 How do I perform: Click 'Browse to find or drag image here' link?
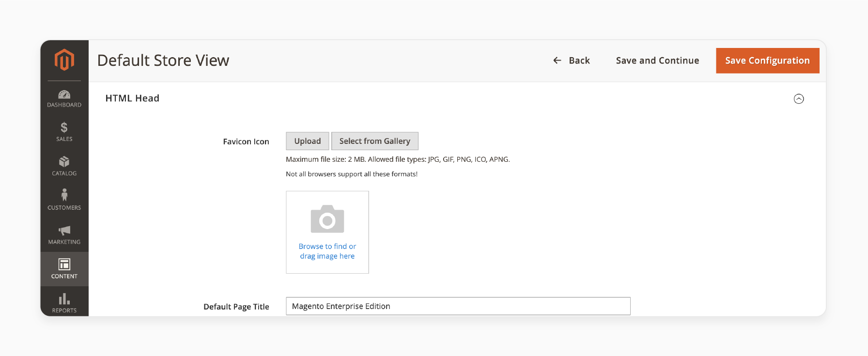pyautogui.click(x=327, y=251)
